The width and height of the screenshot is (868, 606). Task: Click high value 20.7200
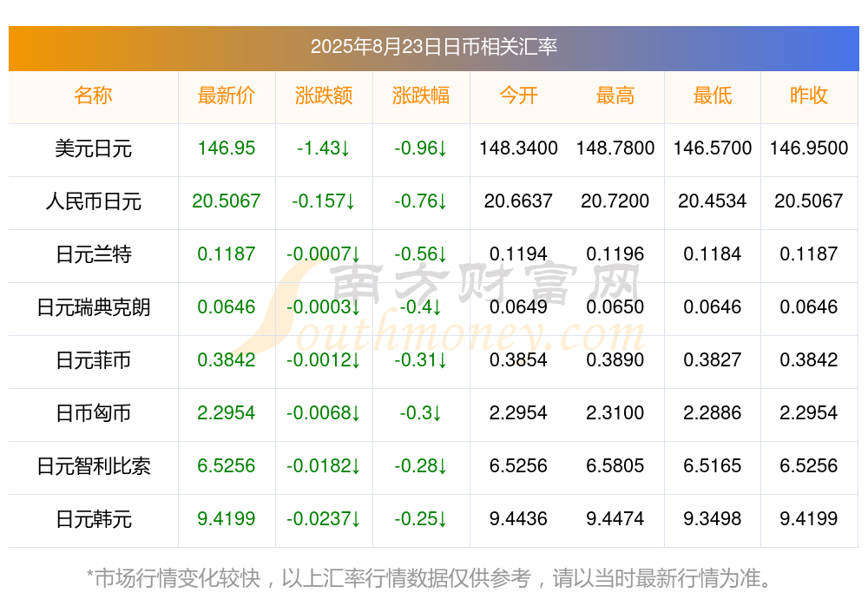(615, 201)
